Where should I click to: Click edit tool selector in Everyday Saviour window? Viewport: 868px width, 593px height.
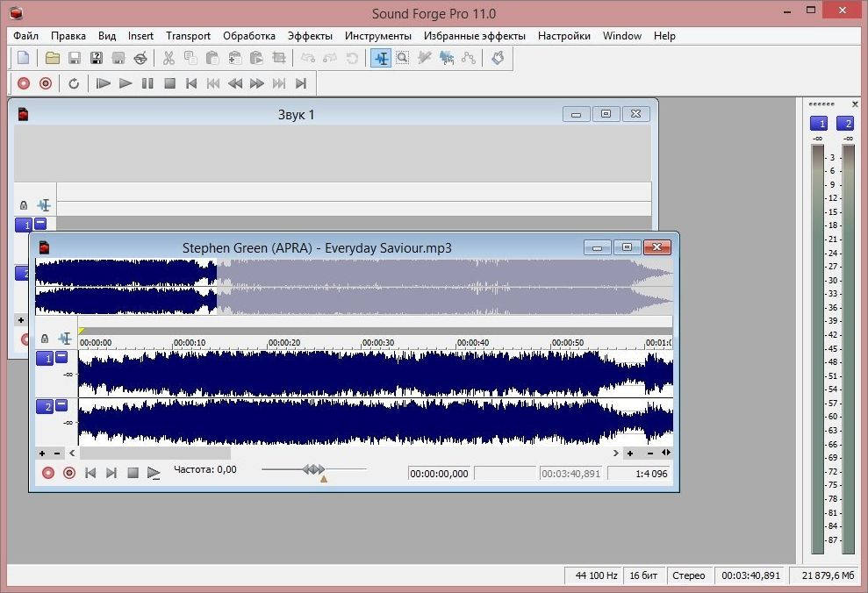[x=65, y=338]
